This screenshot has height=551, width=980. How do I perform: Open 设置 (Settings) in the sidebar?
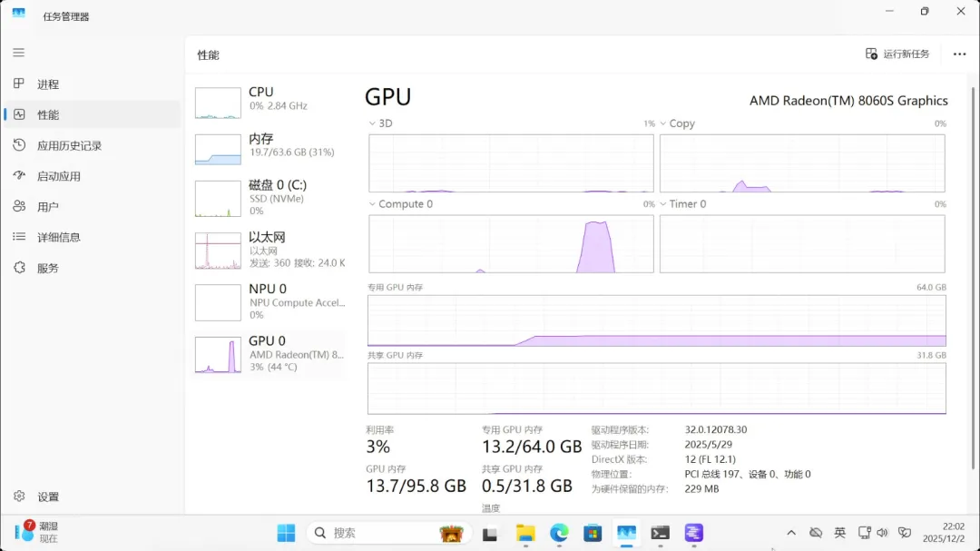pyautogui.click(x=48, y=497)
